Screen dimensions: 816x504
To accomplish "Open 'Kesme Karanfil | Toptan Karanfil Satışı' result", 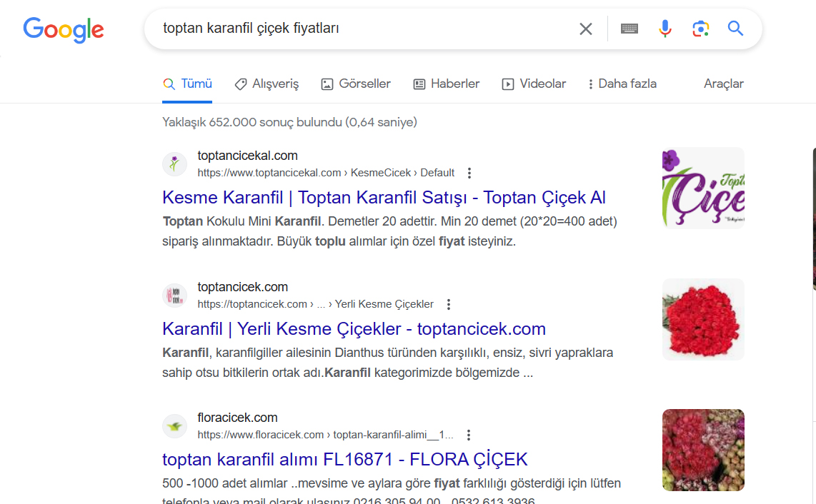I will pos(384,198).
